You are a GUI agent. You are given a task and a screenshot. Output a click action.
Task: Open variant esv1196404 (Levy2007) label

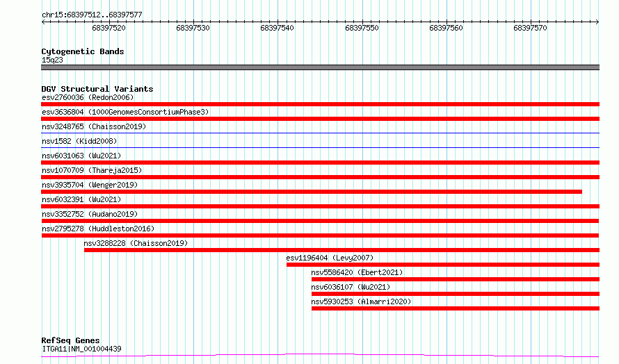pyautogui.click(x=330, y=258)
